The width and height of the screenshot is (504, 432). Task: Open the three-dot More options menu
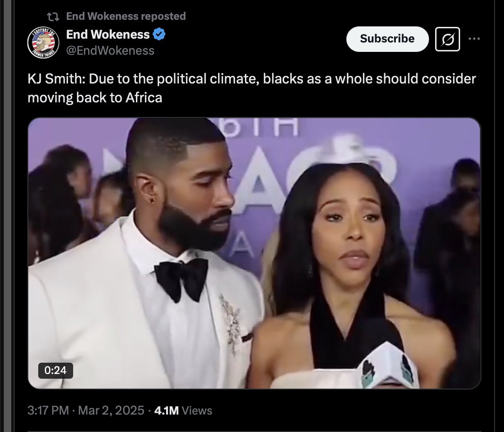pos(474,39)
